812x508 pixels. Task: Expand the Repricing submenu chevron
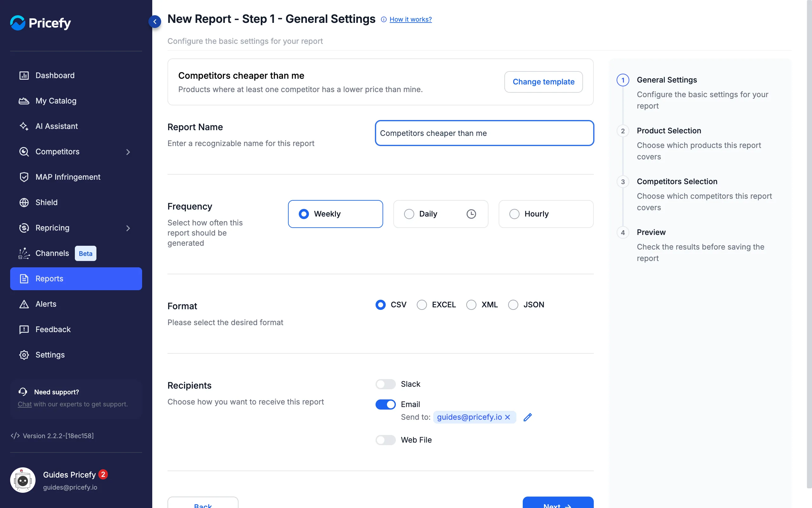(x=128, y=228)
